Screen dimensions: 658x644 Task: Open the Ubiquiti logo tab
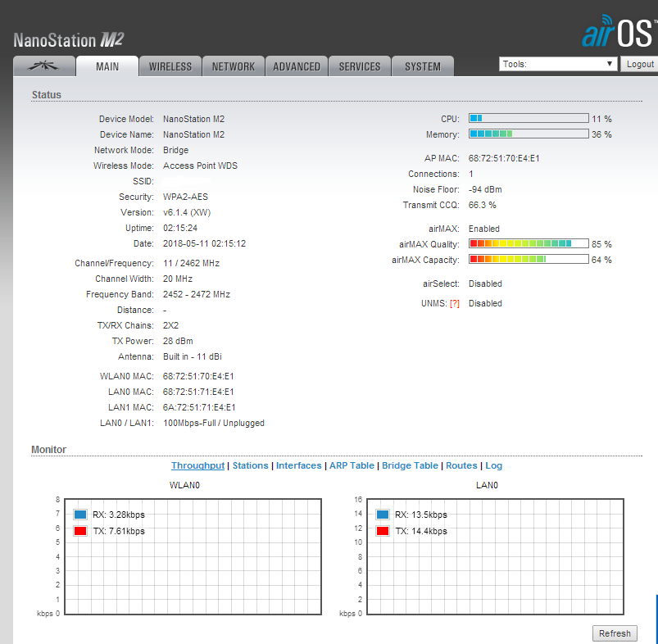pyautogui.click(x=44, y=66)
